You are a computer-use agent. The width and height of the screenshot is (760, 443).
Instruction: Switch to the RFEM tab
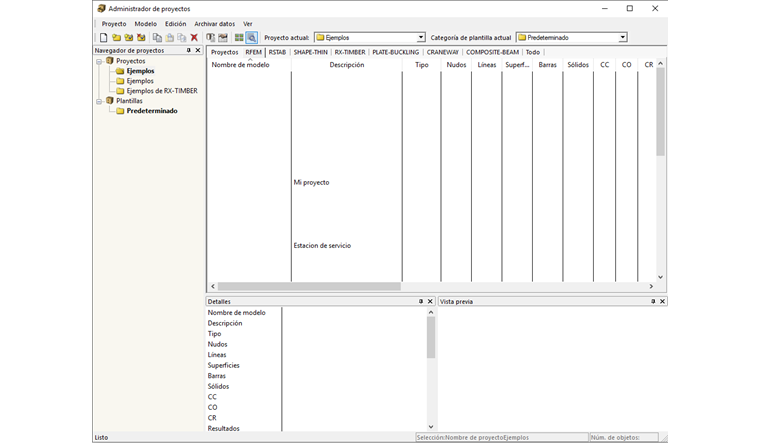pos(253,52)
